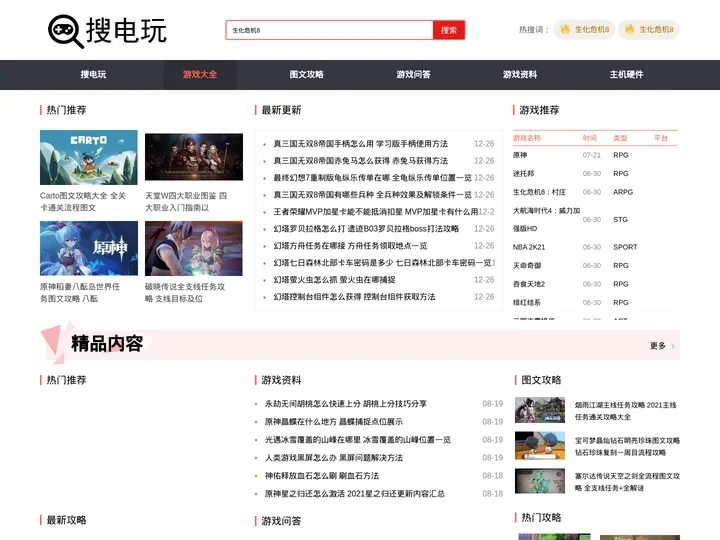Open the 塞尔达传说天空之剑 guide thumbnail
The width and height of the screenshot is (720, 540).
(x=540, y=481)
